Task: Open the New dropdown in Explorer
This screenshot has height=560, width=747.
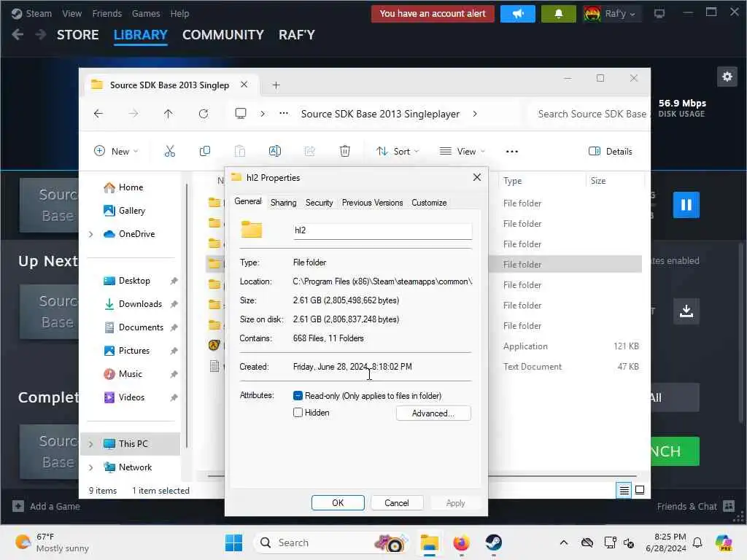Action: pyautogui.click(x=116, y=152)
